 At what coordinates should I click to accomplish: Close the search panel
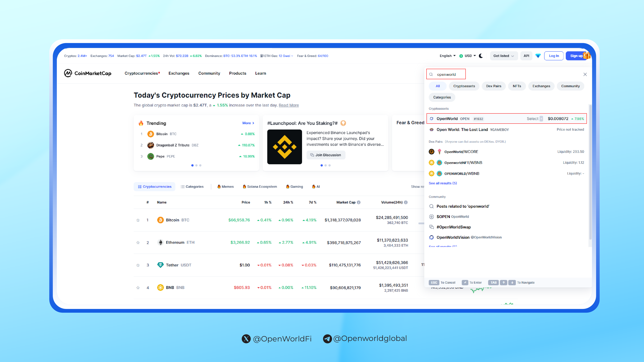coord(585,74)
